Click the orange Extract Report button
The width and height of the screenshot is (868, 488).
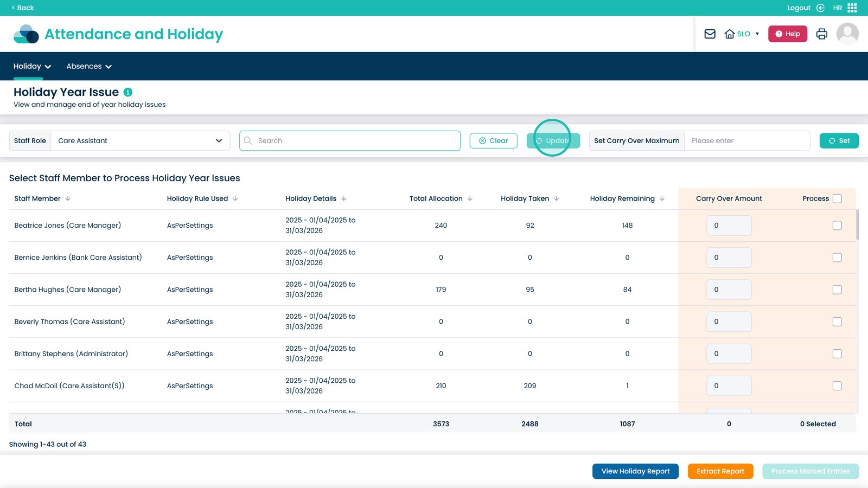[720, 471]
